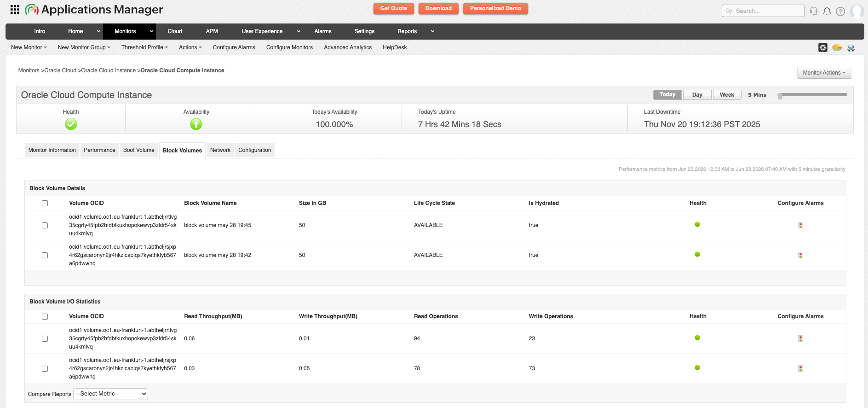Switch to the Monitor Information tab

click(52, 150)
